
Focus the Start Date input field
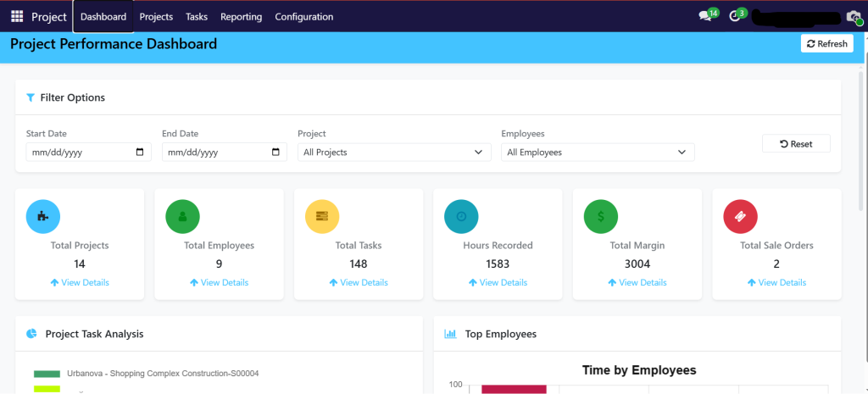pos(88,153)
